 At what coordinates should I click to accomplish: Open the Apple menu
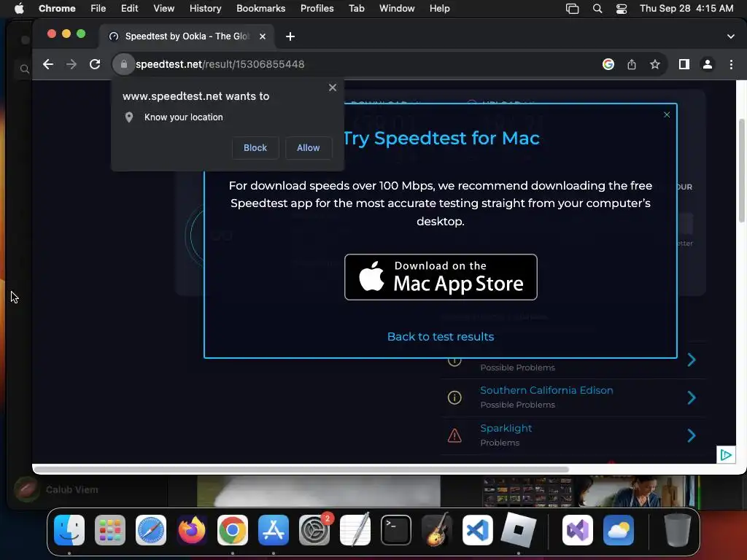tap(19, 9)
